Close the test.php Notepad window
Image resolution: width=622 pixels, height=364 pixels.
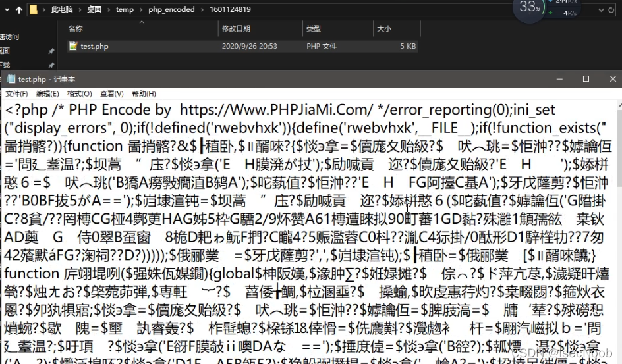click(613, 79)
